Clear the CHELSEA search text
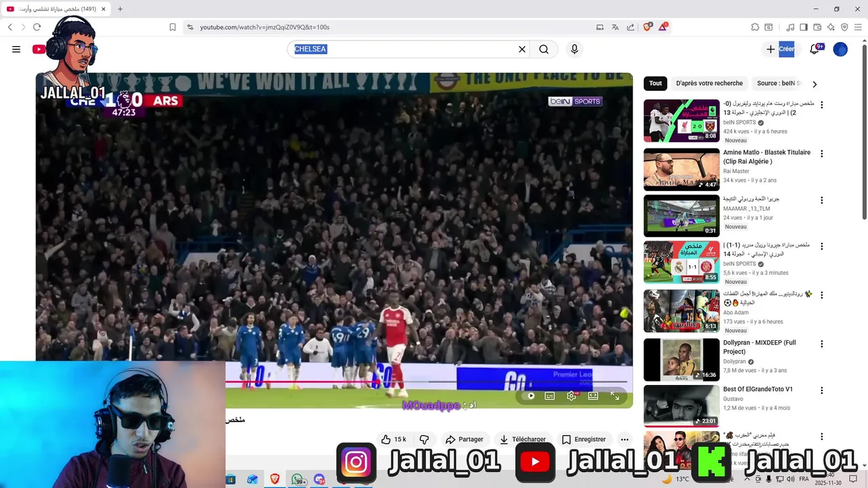 [522, 49]
